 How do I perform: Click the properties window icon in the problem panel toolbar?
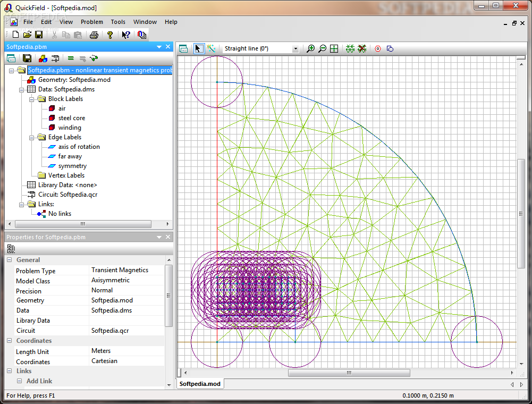11,58
